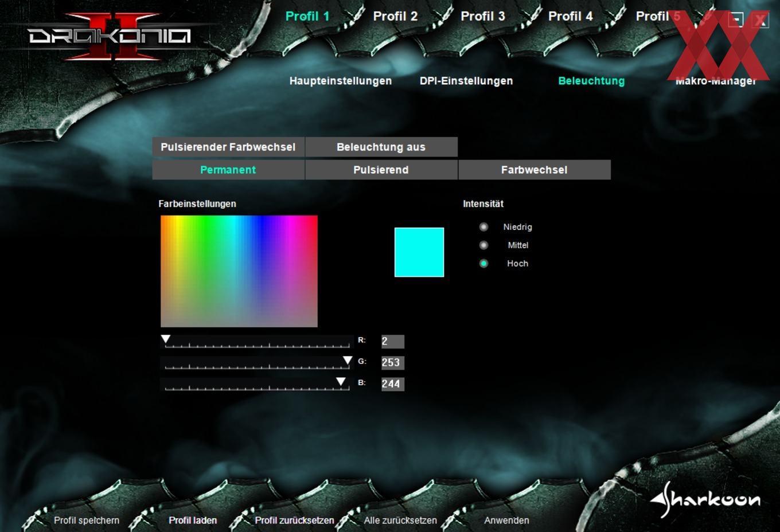This screenshot has height=532, width=780.
Task: Focus the G value field showing 253
Action: tap(393, 363)
